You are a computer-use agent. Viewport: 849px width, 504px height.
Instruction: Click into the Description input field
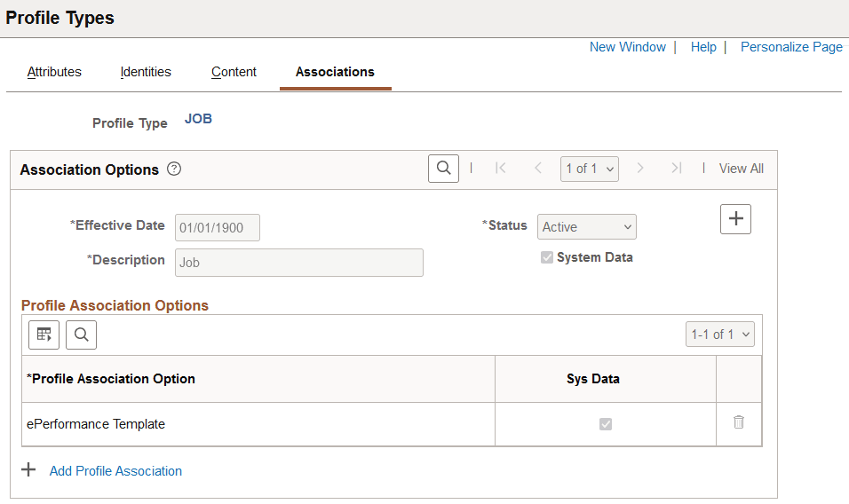click(x=298, y=262)
